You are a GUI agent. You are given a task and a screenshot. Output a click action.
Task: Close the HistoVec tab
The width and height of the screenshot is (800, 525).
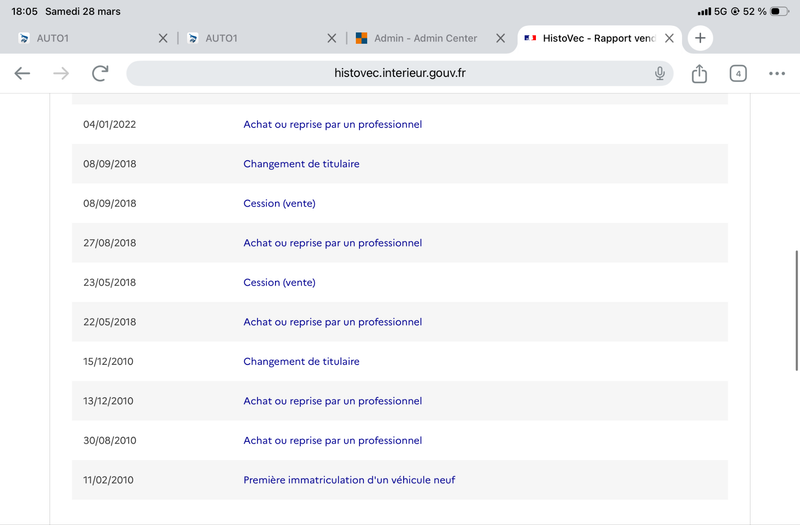(x=670, y=38)
